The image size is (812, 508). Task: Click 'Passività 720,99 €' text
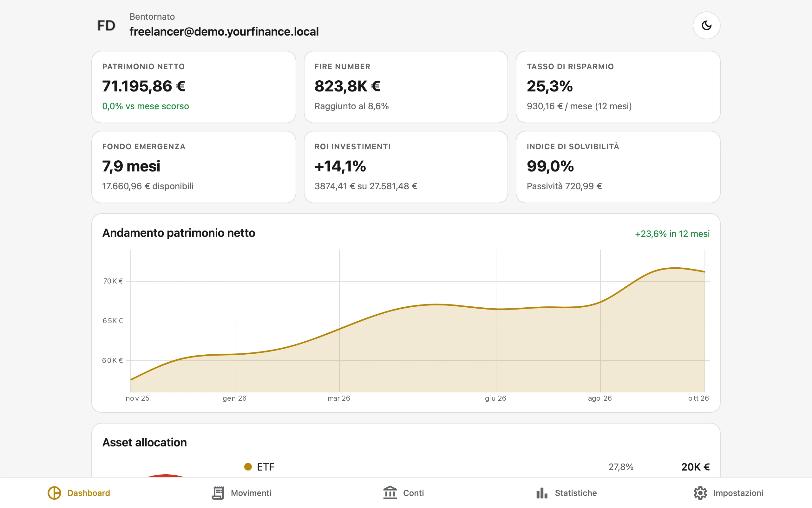[x=564, y=186]
